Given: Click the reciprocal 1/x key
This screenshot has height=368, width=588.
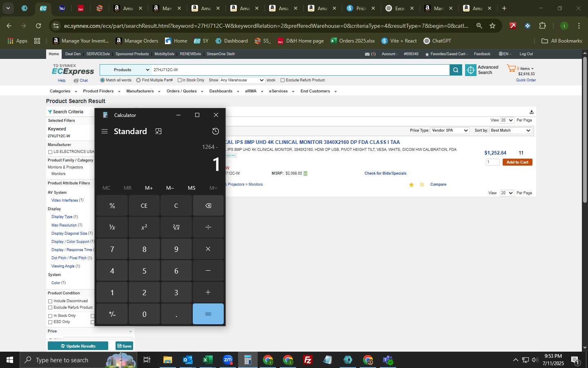Looking at the screenshot, I should tap(112, 227).
